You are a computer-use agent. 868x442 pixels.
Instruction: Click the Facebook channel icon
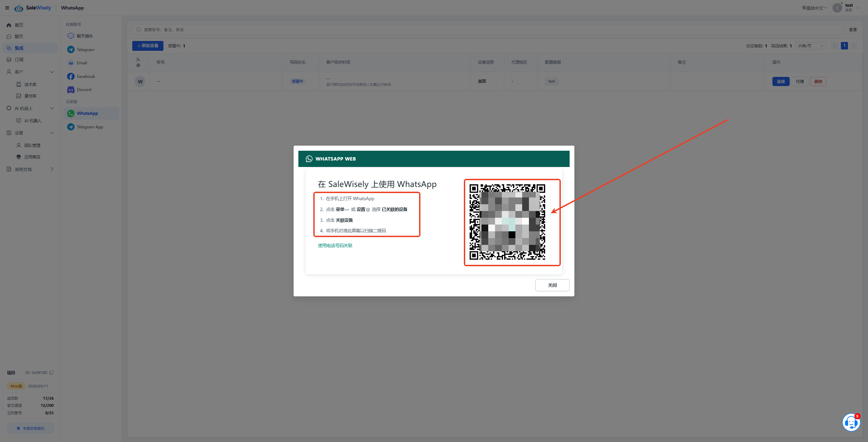point(71,77)
